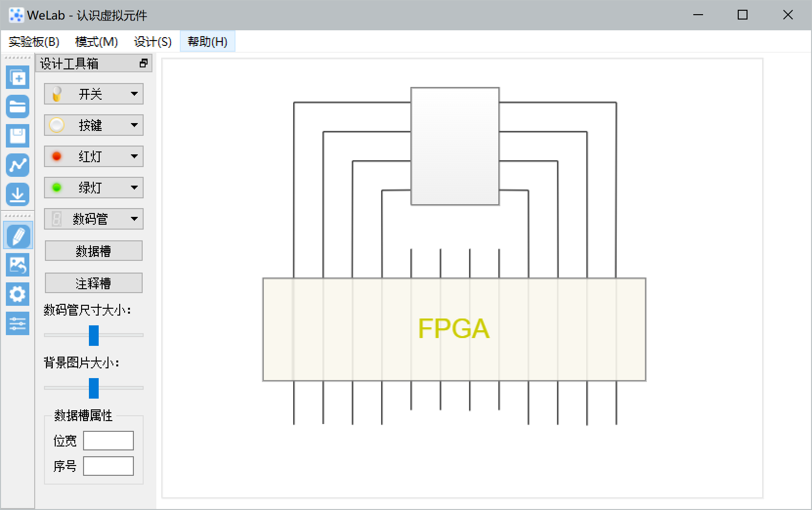Click the new board icon in sidebar
This screenshot has height=510, width=812.
(18, 77)
